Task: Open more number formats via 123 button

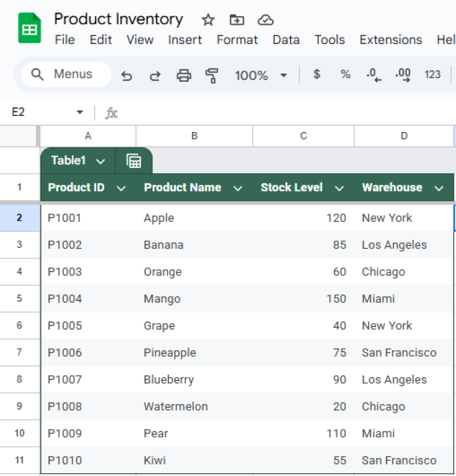Action: 432,75
